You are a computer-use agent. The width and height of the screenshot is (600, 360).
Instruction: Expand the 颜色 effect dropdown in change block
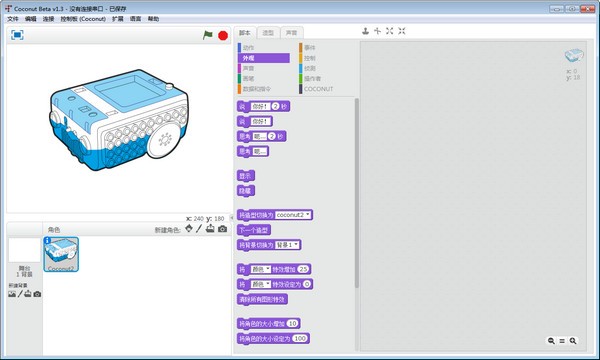[x=261, y=269]
